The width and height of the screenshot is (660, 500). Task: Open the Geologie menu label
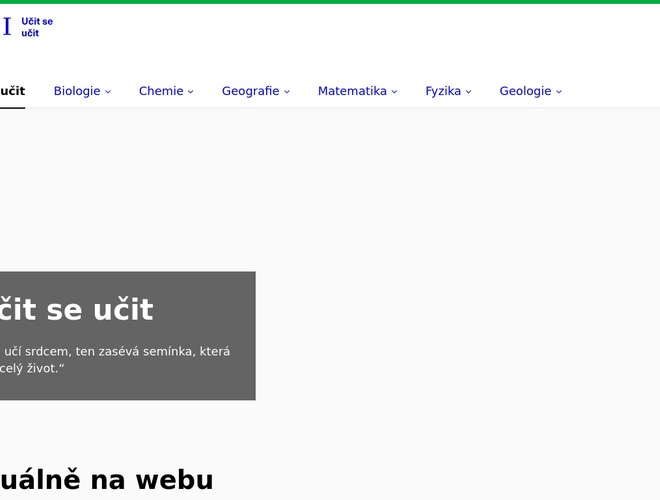[525, 91]
